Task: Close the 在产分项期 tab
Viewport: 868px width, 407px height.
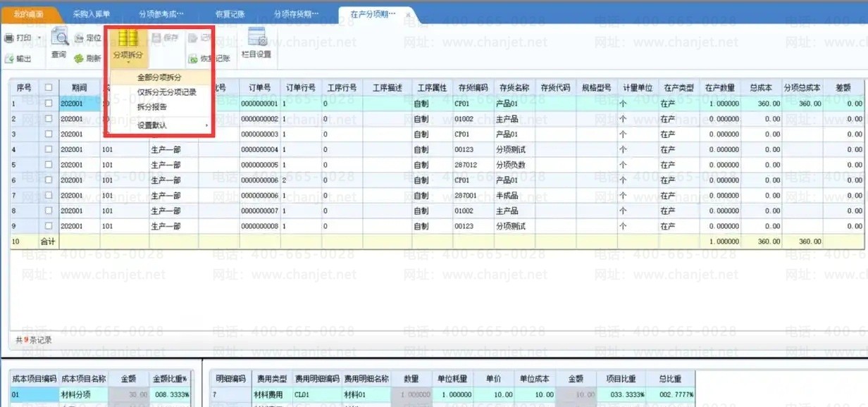Action: click(407, 14)
